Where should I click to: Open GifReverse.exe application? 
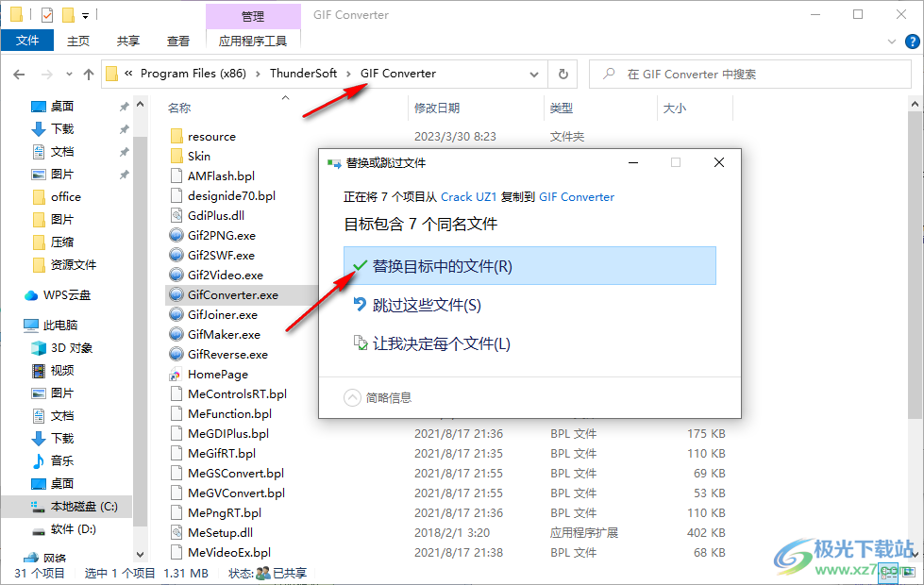225,354
